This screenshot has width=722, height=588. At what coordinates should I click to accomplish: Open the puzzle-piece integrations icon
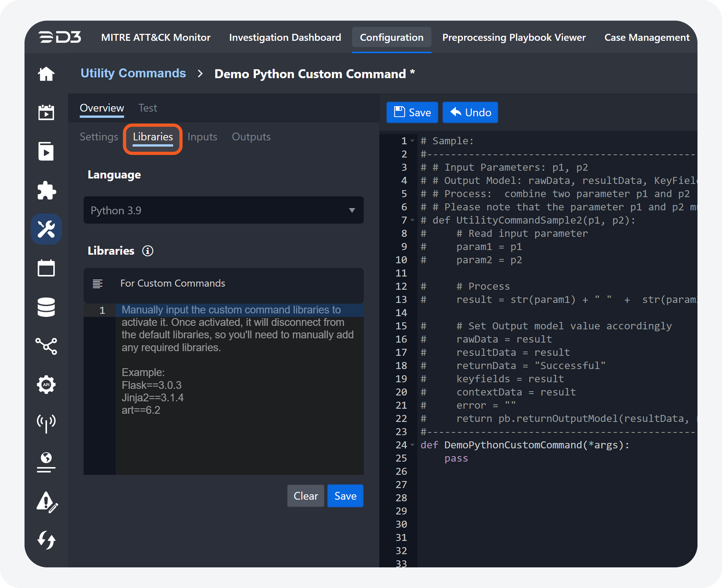(46, 190)
